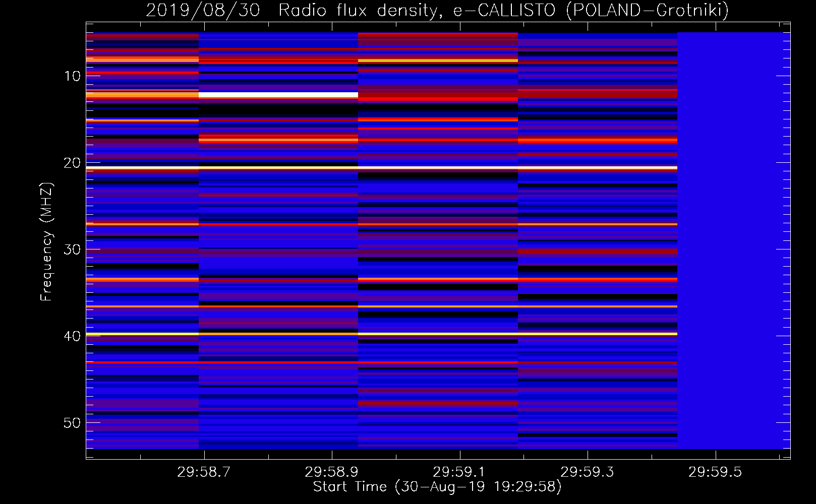
Task: Click time tick label '29:59.1'
Action: point(459,472)
